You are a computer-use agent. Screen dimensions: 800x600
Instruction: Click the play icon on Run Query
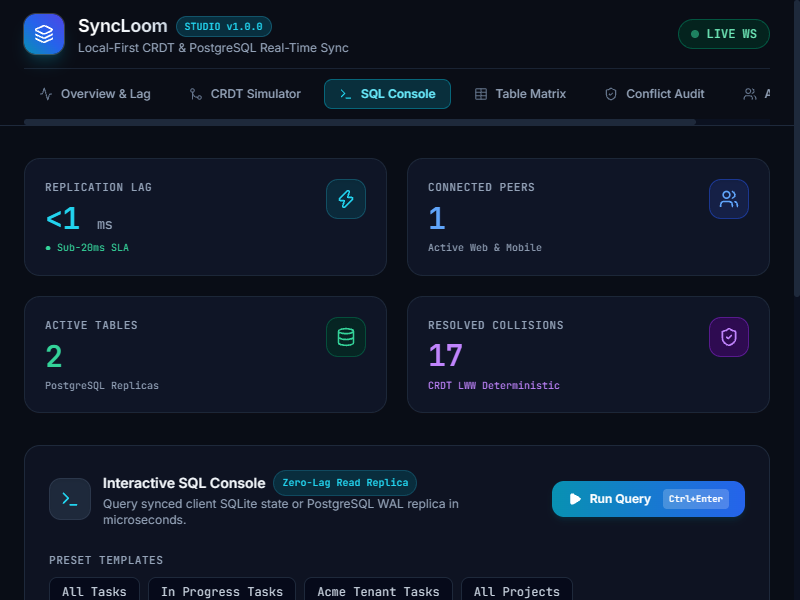(575, 499)
